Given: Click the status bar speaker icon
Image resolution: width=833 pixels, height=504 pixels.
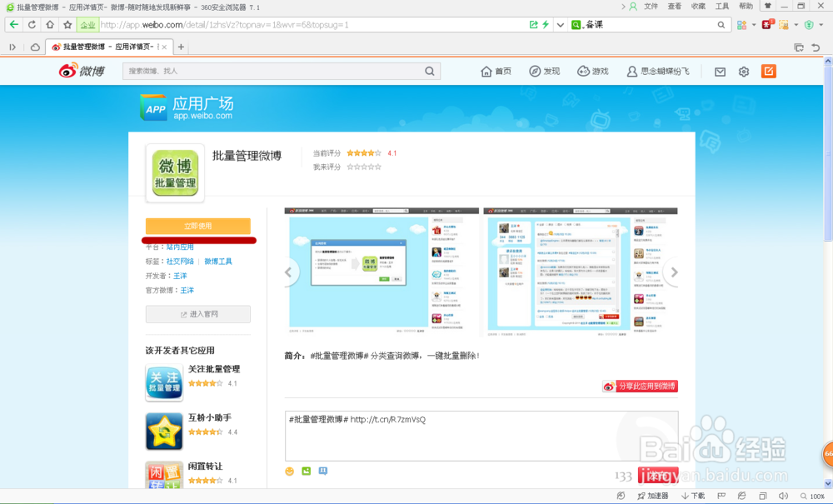Looking at the screenshot, I should click(783, 496).
